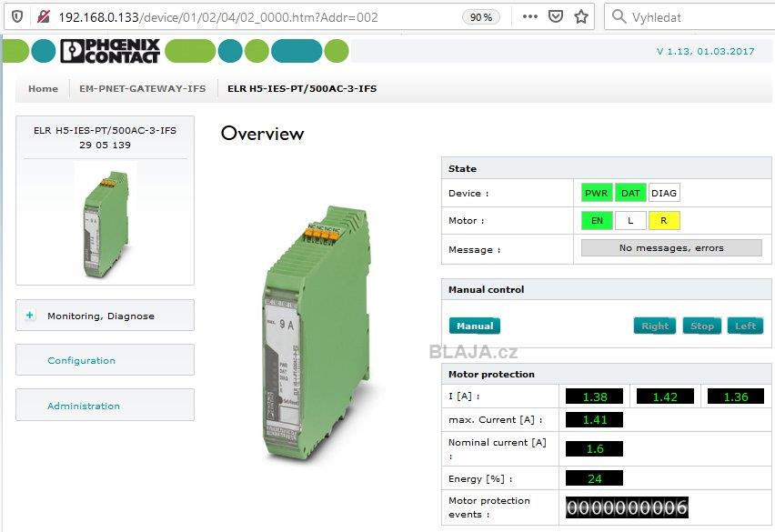
Task: Click the DIAG device status indicator
Action: point(664,193)
